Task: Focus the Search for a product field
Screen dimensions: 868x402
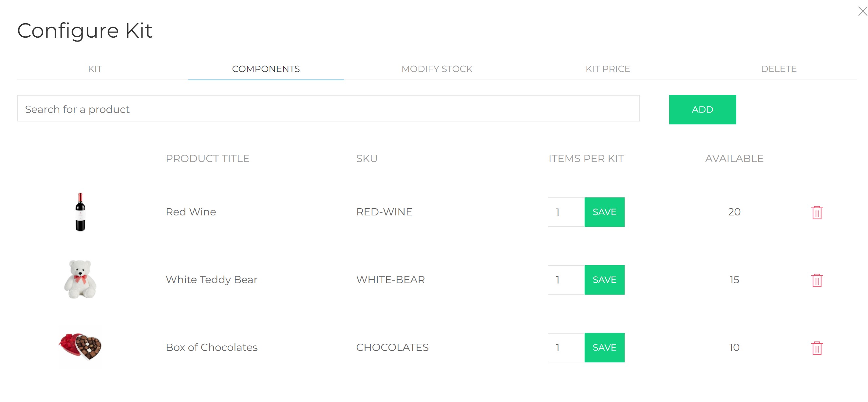Action: pos(328,109)
